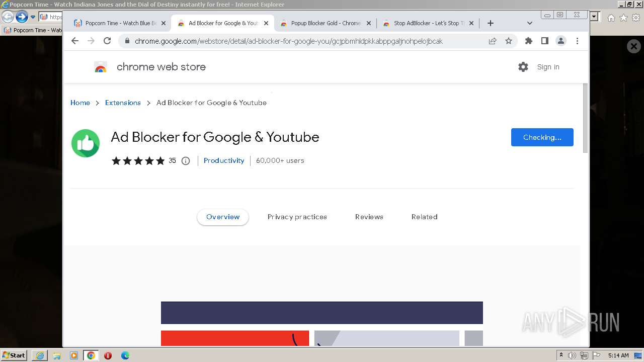Open Internet Explorer's favorites star
The width and height of the screenshot is (644, 362).
pyautogui.click(x=623, y=18)
